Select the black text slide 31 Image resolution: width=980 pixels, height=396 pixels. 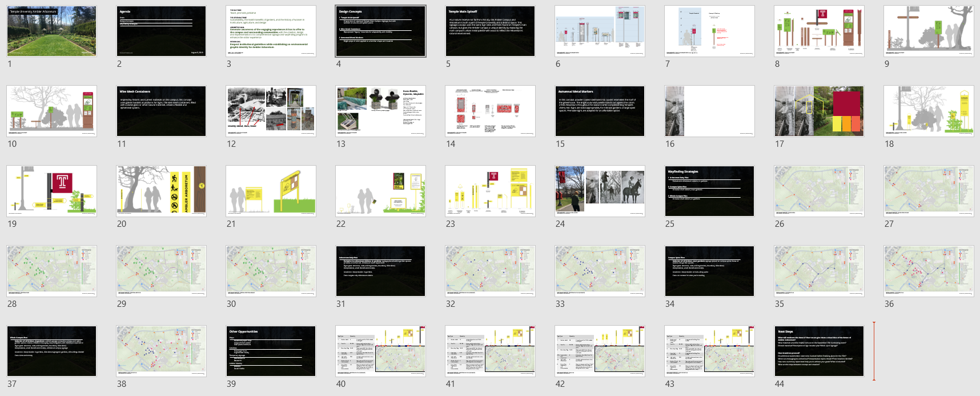(x=381, y=271)
